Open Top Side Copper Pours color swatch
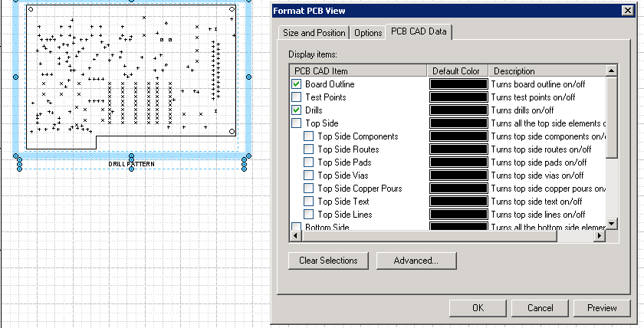This screenshot has width=644, height=328. coord(458,189)
